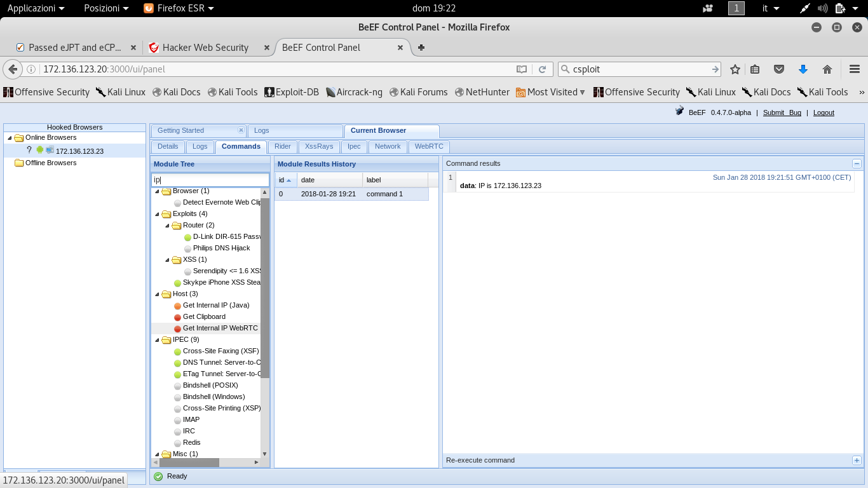Select the Offline Browsers folder
The image size is (868, 488).
pos(51,163)
